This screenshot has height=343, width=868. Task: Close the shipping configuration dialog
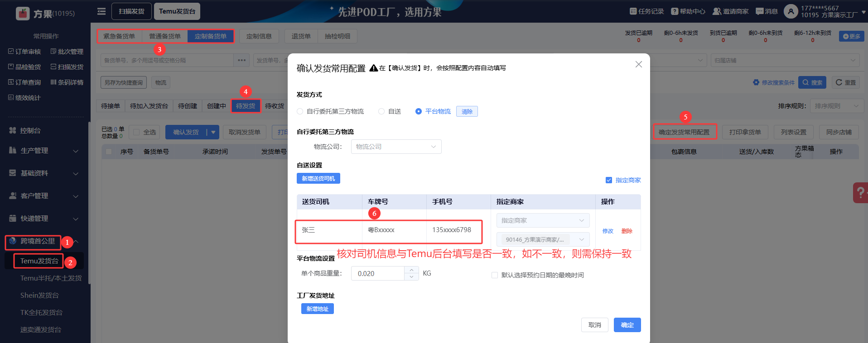point(639,64)
